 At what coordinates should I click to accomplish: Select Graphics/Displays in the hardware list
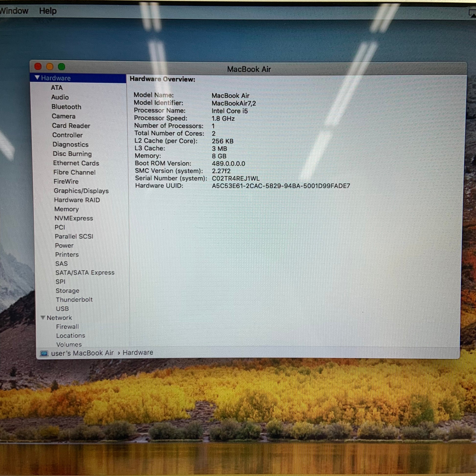pos(81,191)
